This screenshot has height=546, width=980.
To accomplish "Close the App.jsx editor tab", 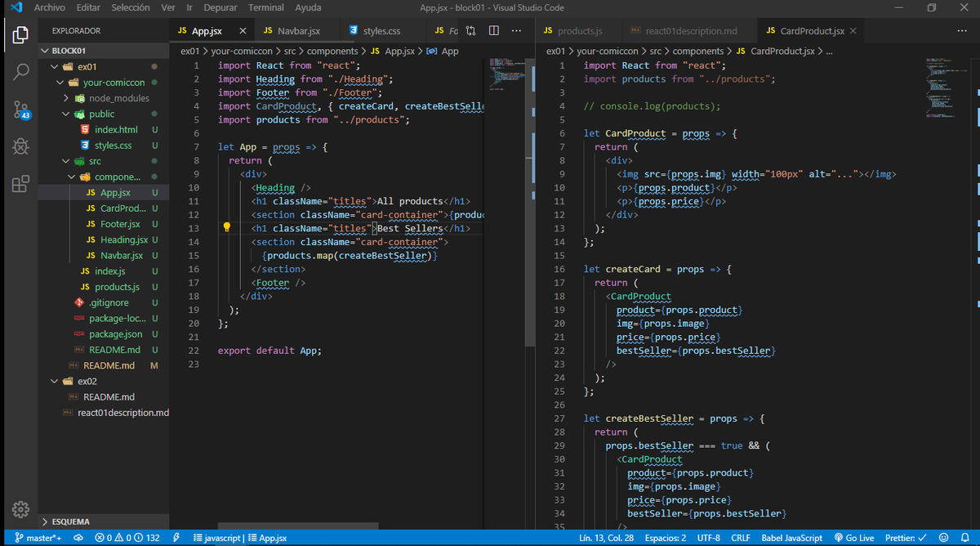I will 243,31.
